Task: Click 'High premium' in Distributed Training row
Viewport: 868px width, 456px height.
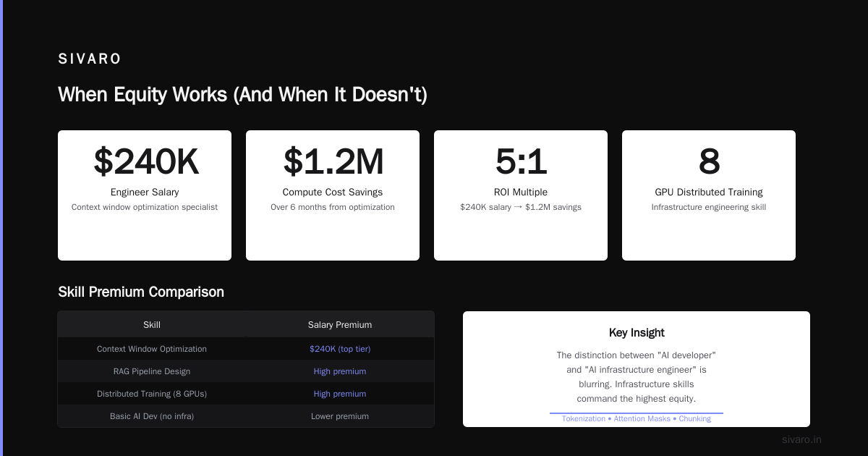Action: point(340,394)
